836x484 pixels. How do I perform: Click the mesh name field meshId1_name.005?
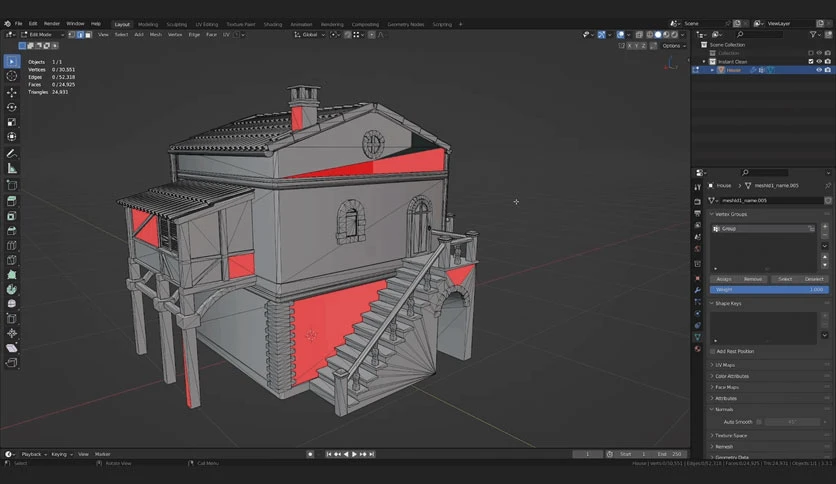click(x=772, y=200)
